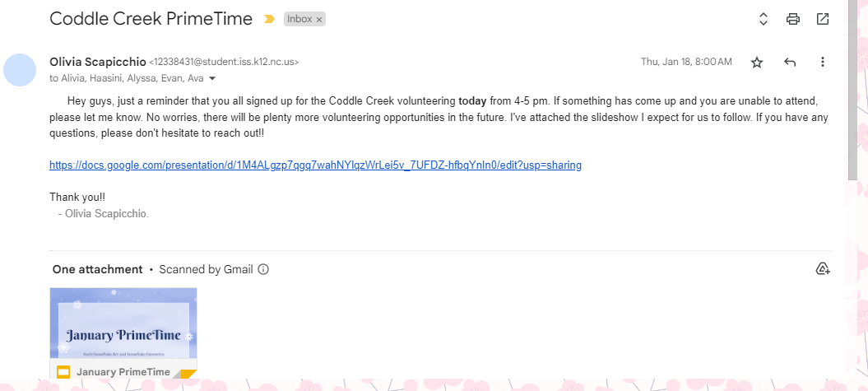
Task: Reply to Olivia Scapicchio's message
Action: coord(790,63)
